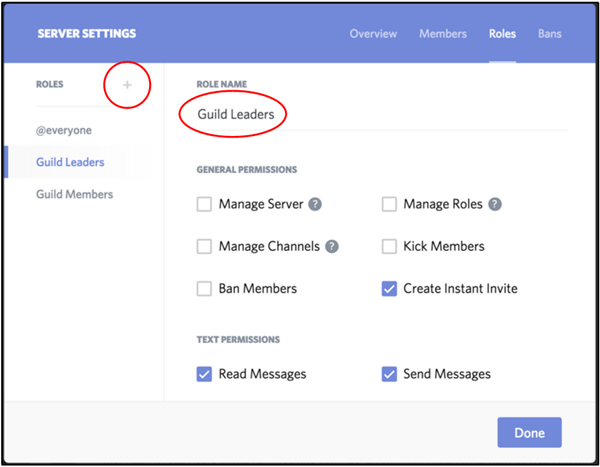
Task: Click help icon beside Manage Roles
Action: (x=495, y=204)
